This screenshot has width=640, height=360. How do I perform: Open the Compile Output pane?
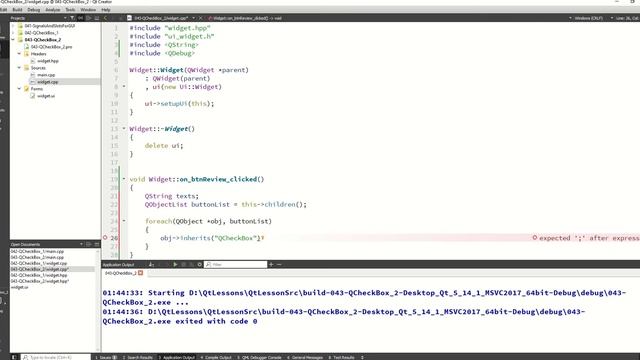coord(216,357)
